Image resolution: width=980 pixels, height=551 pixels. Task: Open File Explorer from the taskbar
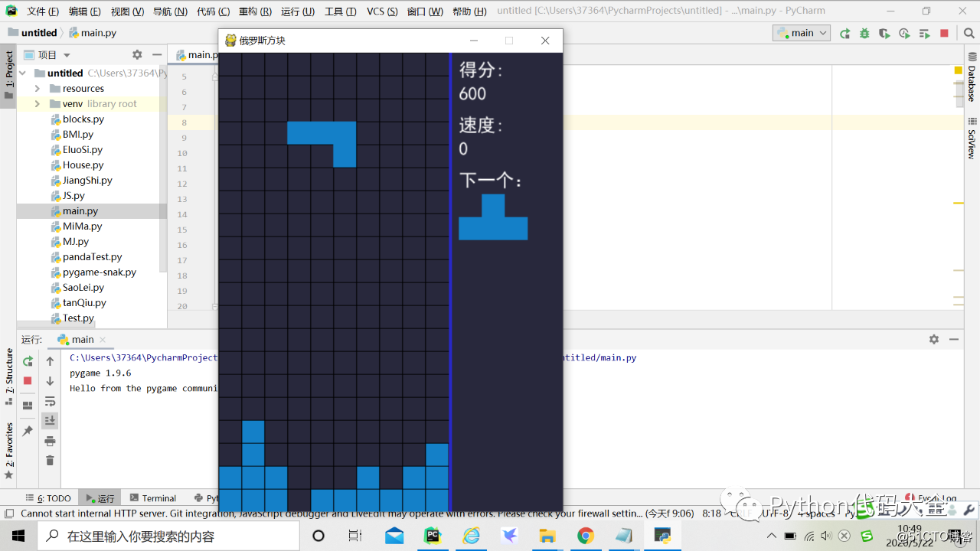547,536
